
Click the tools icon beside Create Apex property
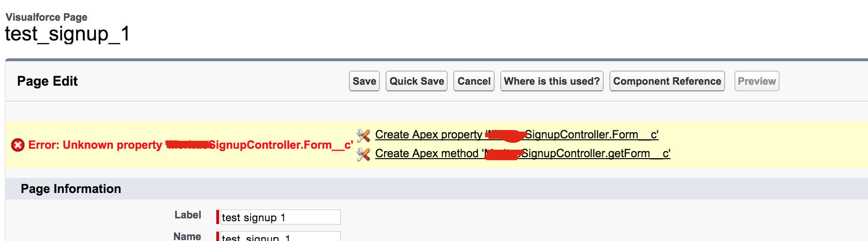(x=363, y=136)
